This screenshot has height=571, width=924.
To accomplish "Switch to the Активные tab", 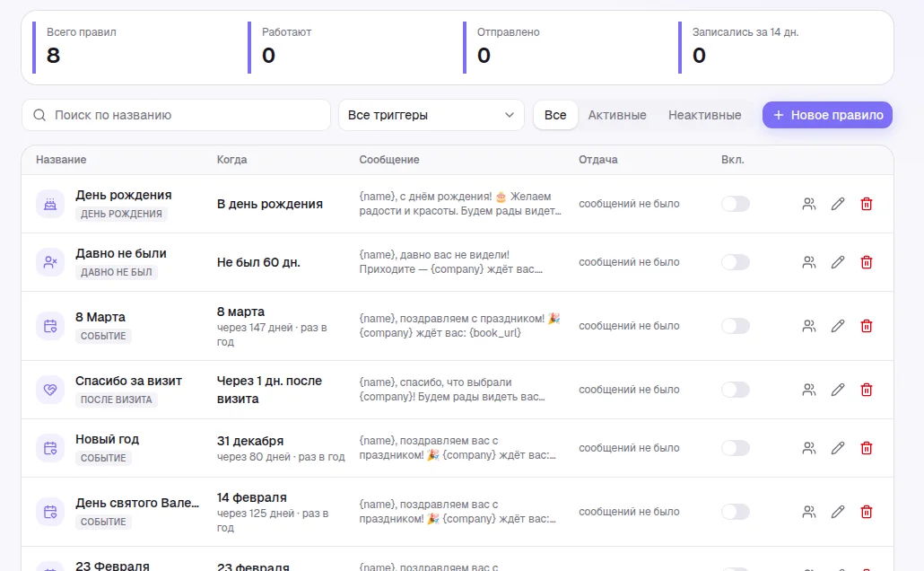I will pyautogui.click(x=617, y=115).
